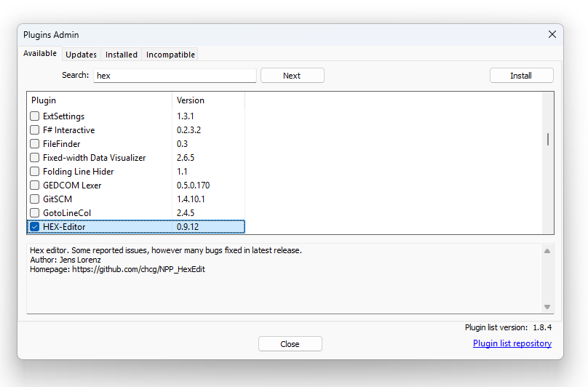Click the Install button
This screenshot has width=588, height=387.
[521, 76]
